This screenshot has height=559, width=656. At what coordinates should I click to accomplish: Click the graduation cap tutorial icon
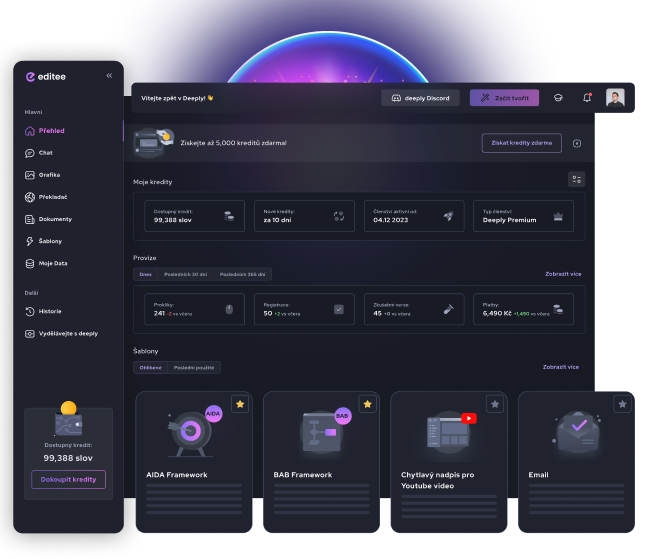(x=558, y=98)
